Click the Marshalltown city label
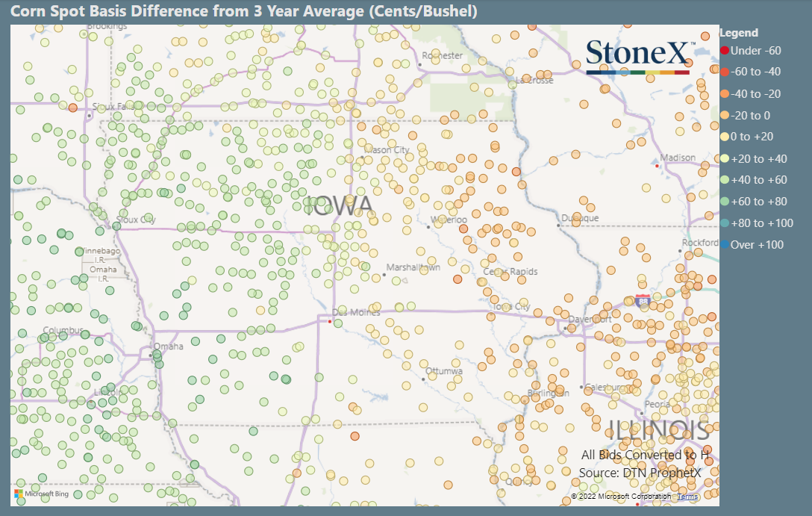The height and width of the screenshot is (516, 812). [x=413, y=267]
